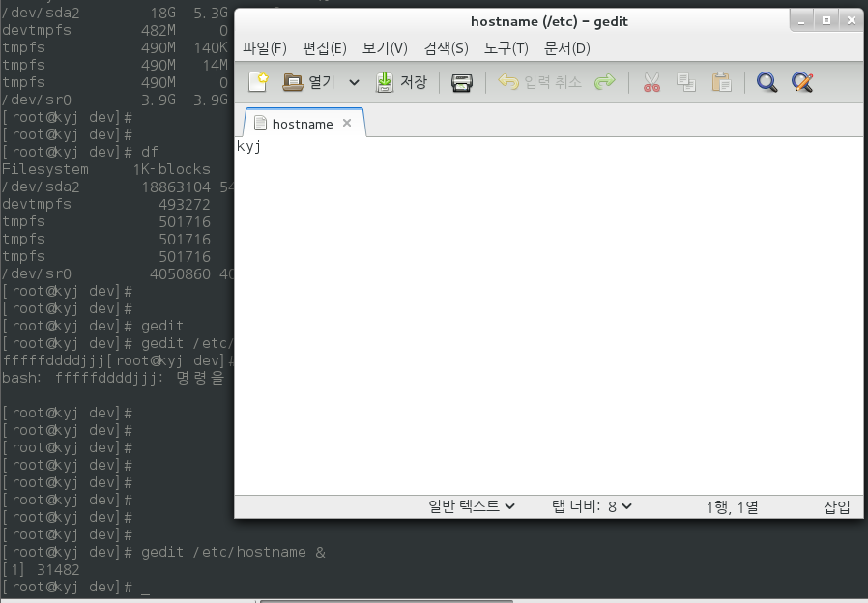Viewport: 868px width, 603px height.
Task: Open the 편집(E) menu
Action: coord(325,48)
